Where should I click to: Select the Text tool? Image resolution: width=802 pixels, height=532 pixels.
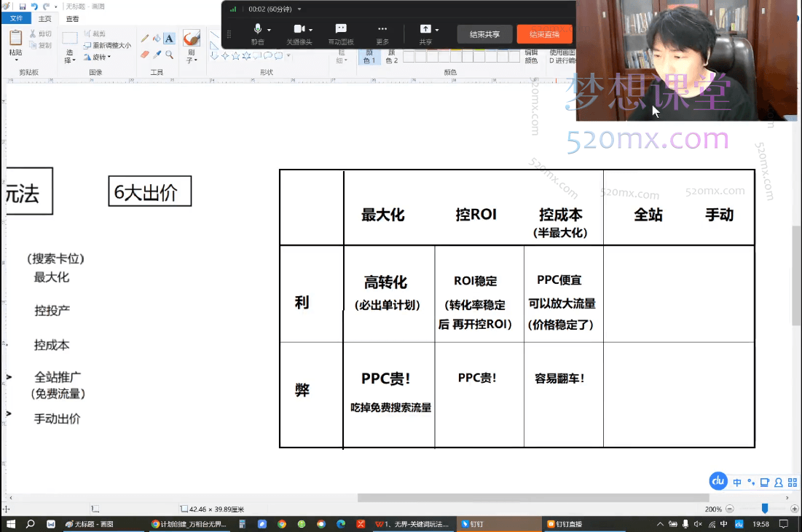click(169, 39)
